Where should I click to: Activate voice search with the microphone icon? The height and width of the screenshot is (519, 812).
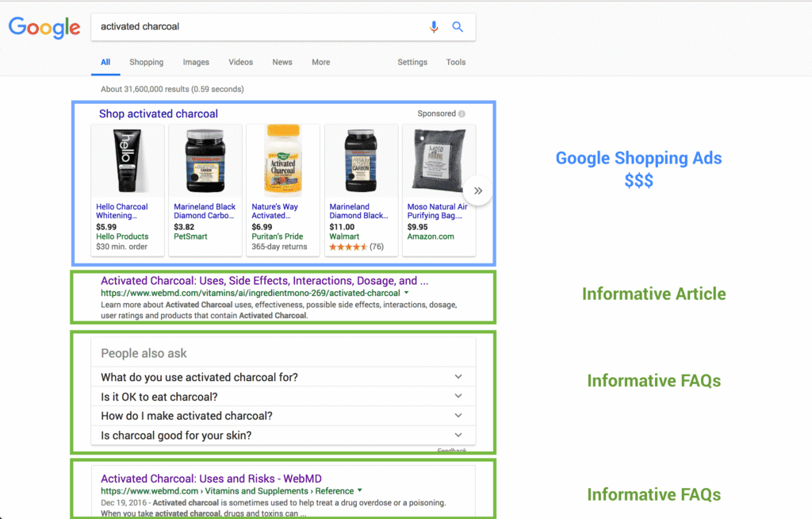click(434, 26)
